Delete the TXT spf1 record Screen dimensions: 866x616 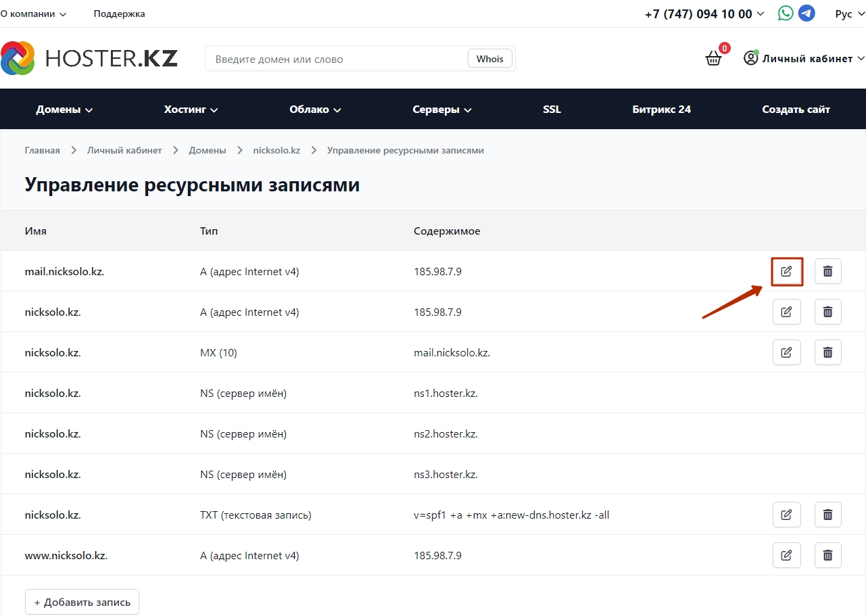pos(827,515)
